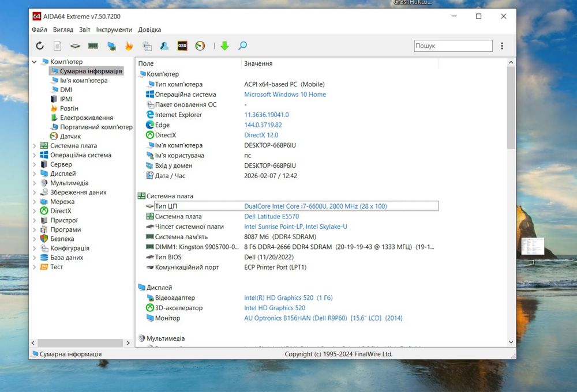Click the magnifier search toolbar icon
Image resolution: width=577 pixels, height=392 pixels.
[x=242, y=46]
